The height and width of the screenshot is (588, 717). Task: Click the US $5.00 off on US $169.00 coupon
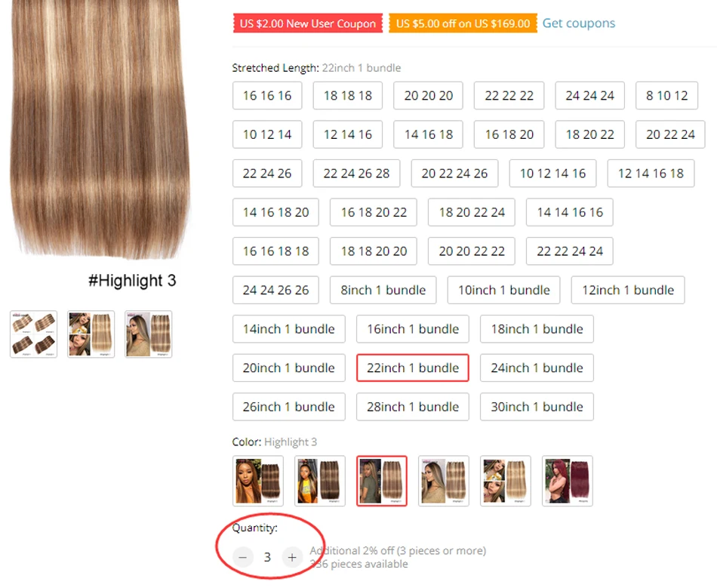point(463,23)
